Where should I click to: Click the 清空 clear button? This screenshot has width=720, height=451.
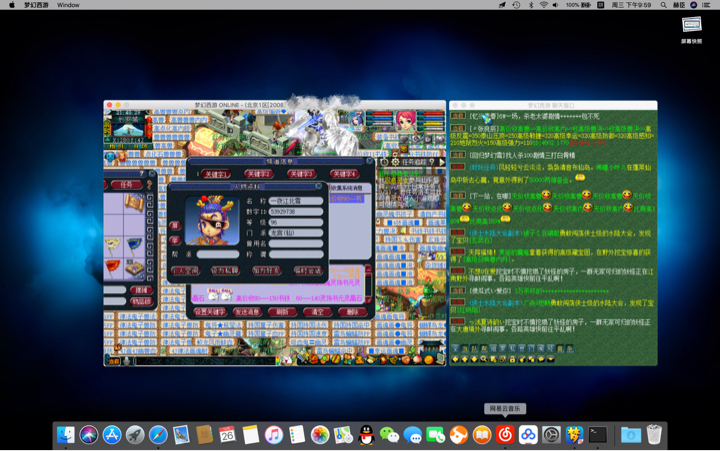[317, 312]
